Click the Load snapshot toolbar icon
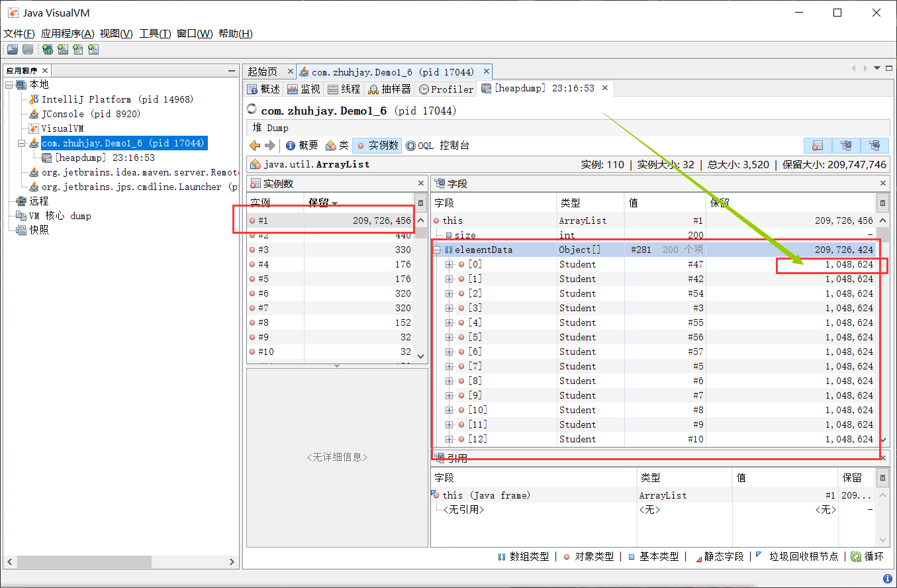897x588 pixels. point(13,50)
